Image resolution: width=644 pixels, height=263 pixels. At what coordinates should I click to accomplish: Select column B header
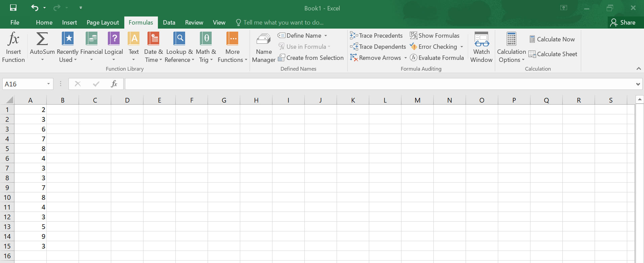62,100
